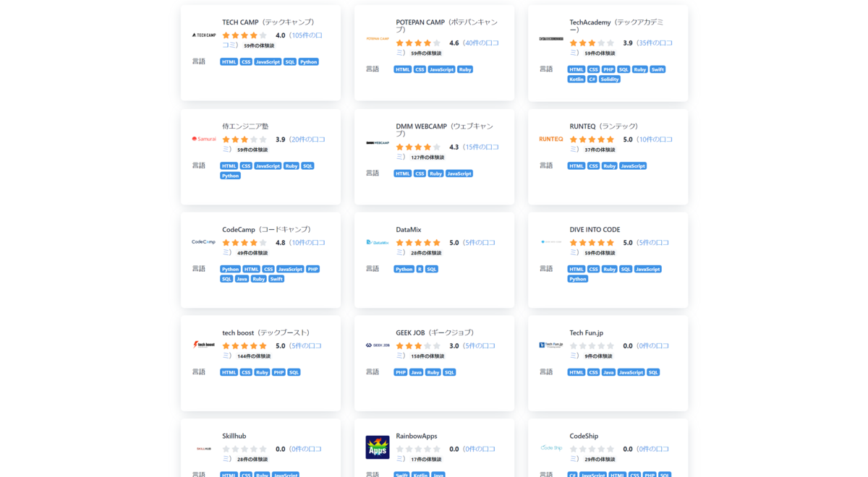
Task: Select the Ruby tag on POTEPAN CAMP card
Action: coord(465,70)
